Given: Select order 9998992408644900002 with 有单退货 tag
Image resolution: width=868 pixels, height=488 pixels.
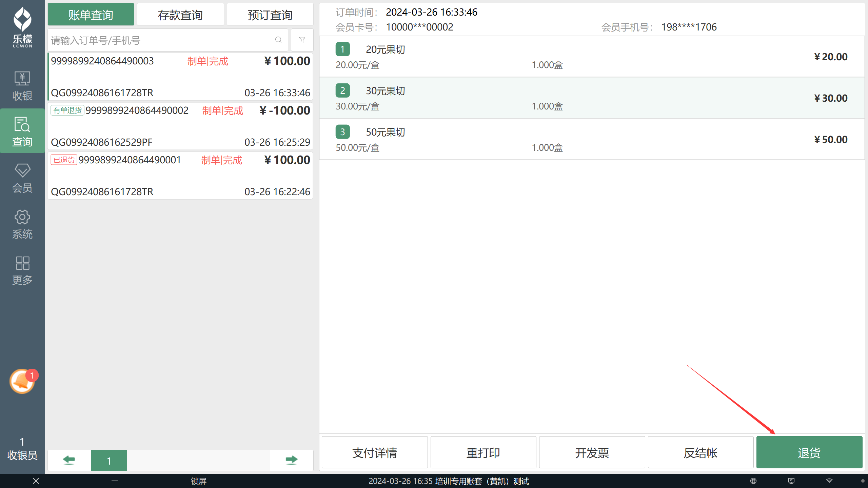Looking at the screenshot, I should tap(180, 126).
